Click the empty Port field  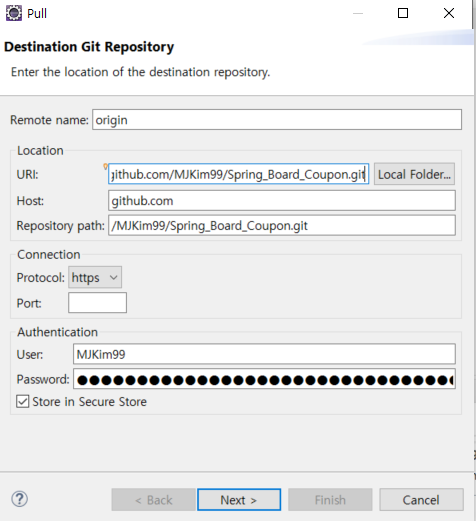[97, 303]
